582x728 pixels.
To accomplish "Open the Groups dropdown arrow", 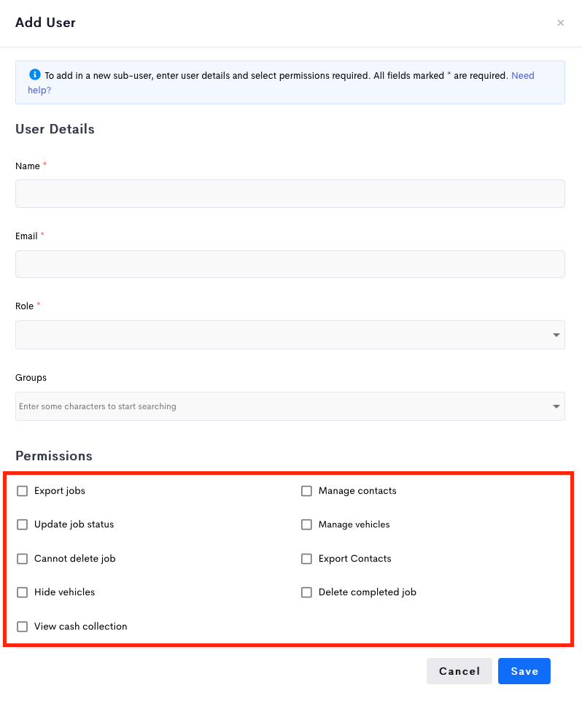I will 556,406.
